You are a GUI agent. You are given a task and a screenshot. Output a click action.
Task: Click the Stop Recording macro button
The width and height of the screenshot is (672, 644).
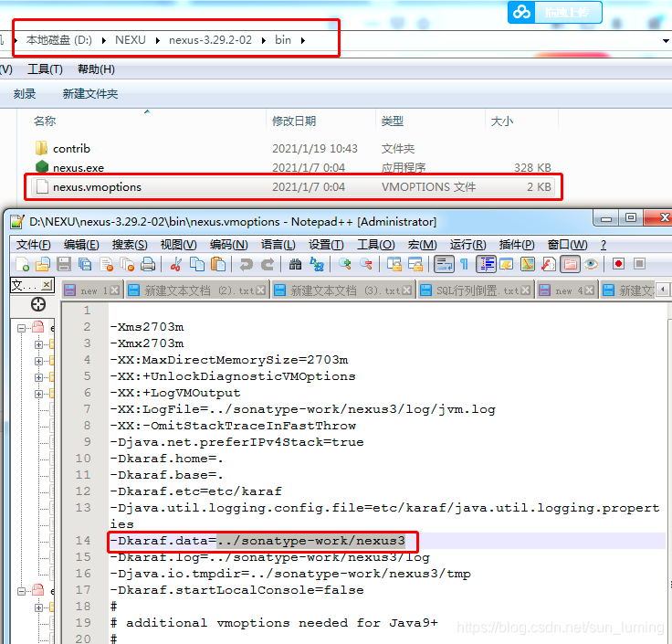tap(639, 264)
